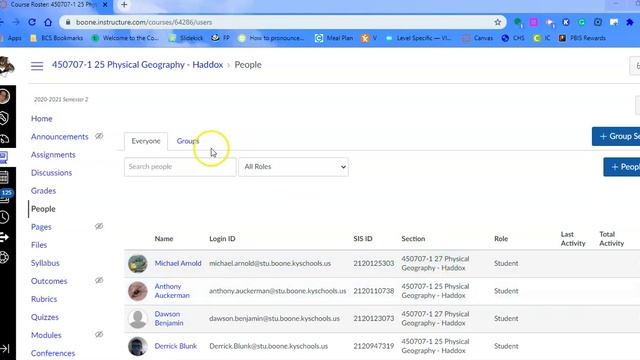Open Syllabus in course navigation
Screen dimensions: 640x360
(x=45, y=263)
